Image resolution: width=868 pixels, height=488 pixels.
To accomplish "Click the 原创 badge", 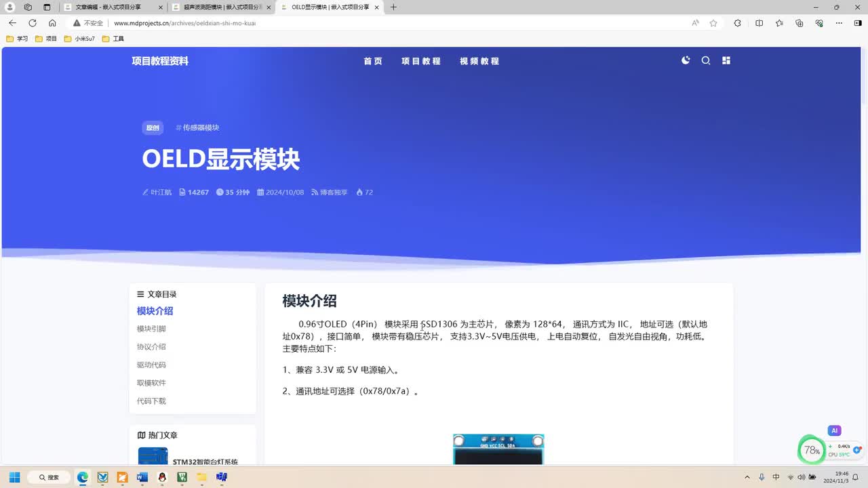I will click(x=153, y=127).
